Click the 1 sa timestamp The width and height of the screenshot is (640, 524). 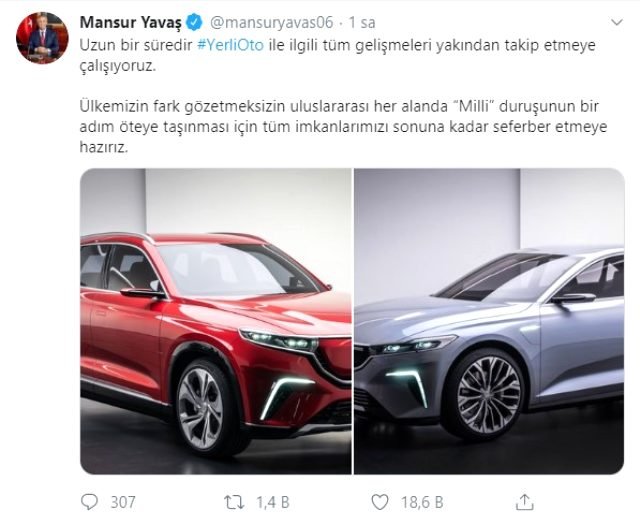coord(362,22)
